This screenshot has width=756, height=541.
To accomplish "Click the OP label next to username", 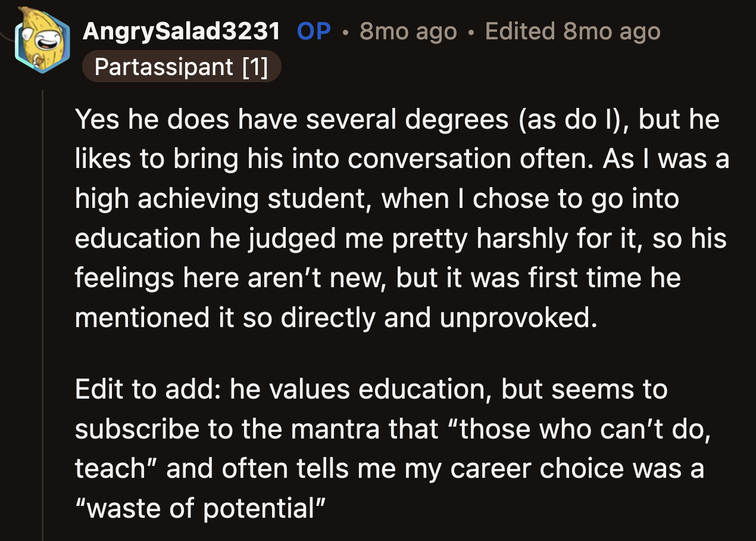I will point(314,32).
